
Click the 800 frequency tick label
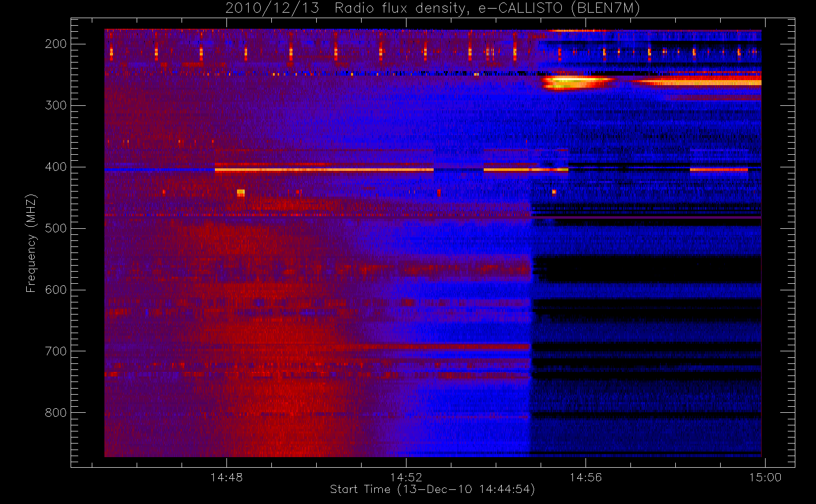[x=56, y=413]
